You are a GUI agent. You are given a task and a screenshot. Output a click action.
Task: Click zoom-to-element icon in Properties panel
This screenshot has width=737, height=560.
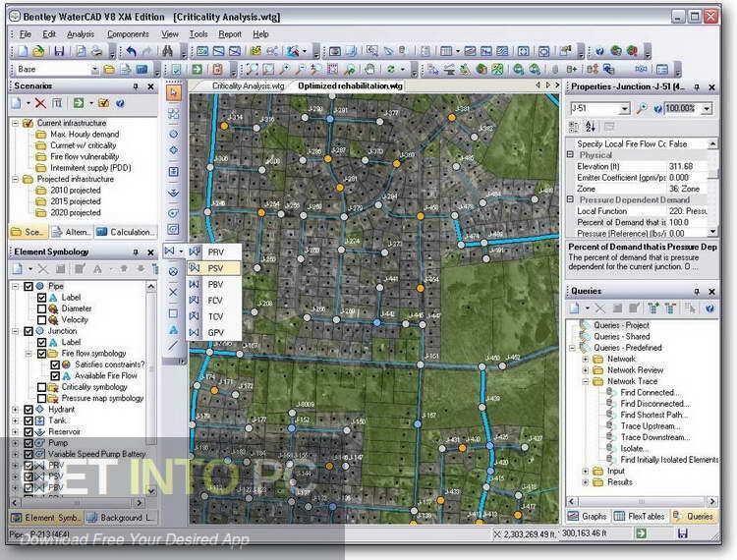coord(642,108)
